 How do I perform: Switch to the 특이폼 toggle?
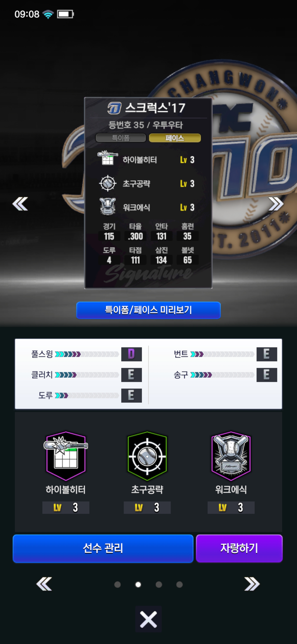pos(121,138)
